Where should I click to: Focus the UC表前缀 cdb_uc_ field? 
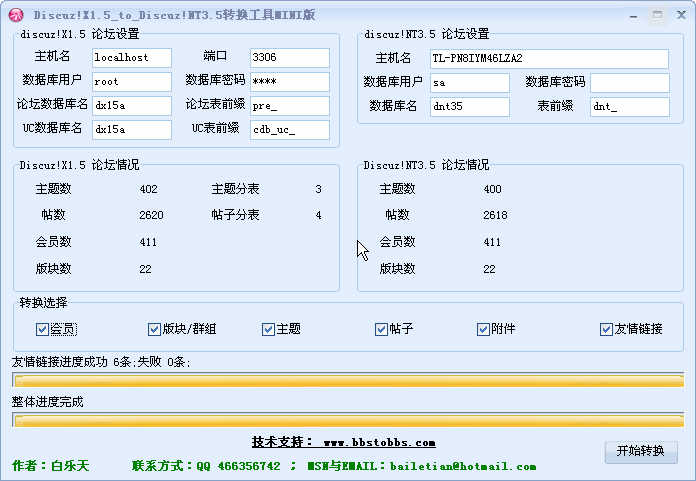pos(290,130)
